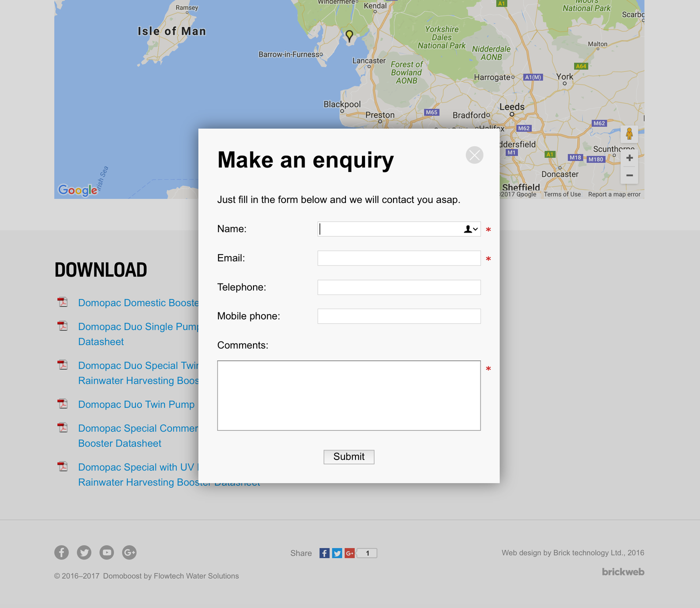Click the Facebook icon in footer
700x608 pixels.
click(61, 552)
